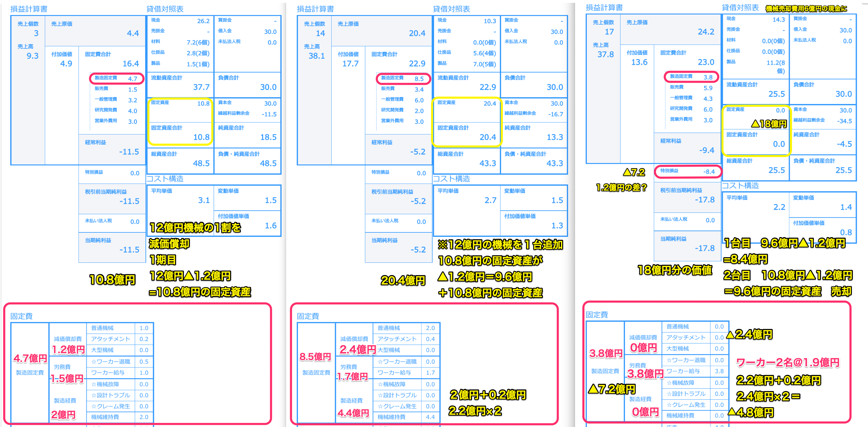The image size is (868, 427).
Task: Click the circled 製造固定費 4.7 row
Action: click(116, 78)
